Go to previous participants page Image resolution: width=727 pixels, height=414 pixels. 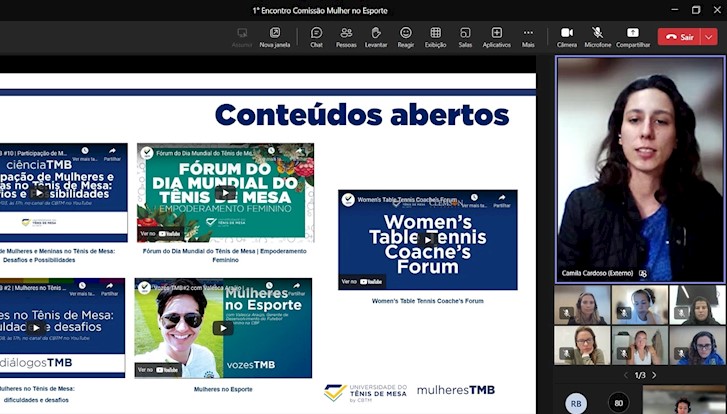[x=627, y=375]
